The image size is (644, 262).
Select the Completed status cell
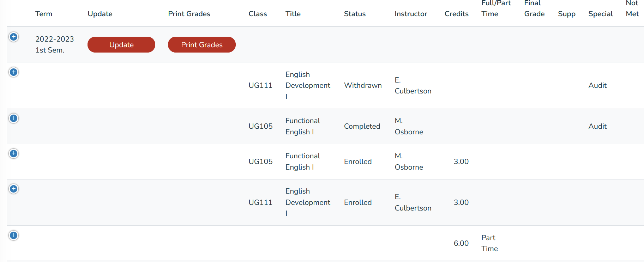pos(362,126)
